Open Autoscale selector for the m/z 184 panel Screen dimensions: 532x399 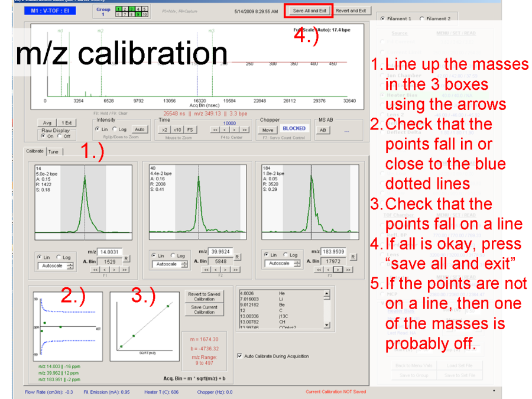point(281,263)
